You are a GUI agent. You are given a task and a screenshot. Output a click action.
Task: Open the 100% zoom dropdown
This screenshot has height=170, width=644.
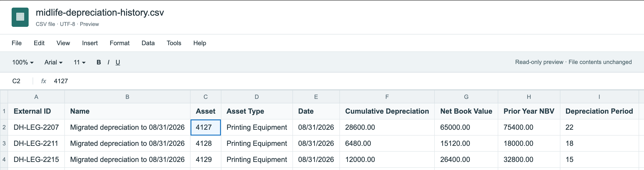tap(23, 62)
